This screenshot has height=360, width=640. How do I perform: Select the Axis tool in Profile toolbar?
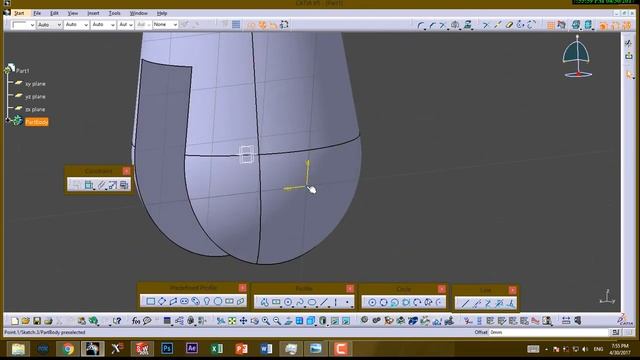coord(336,302)
